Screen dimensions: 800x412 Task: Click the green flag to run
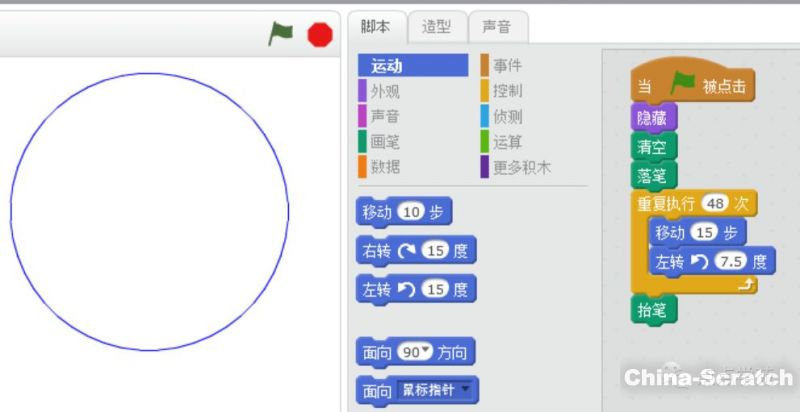[x=281, y=34]
